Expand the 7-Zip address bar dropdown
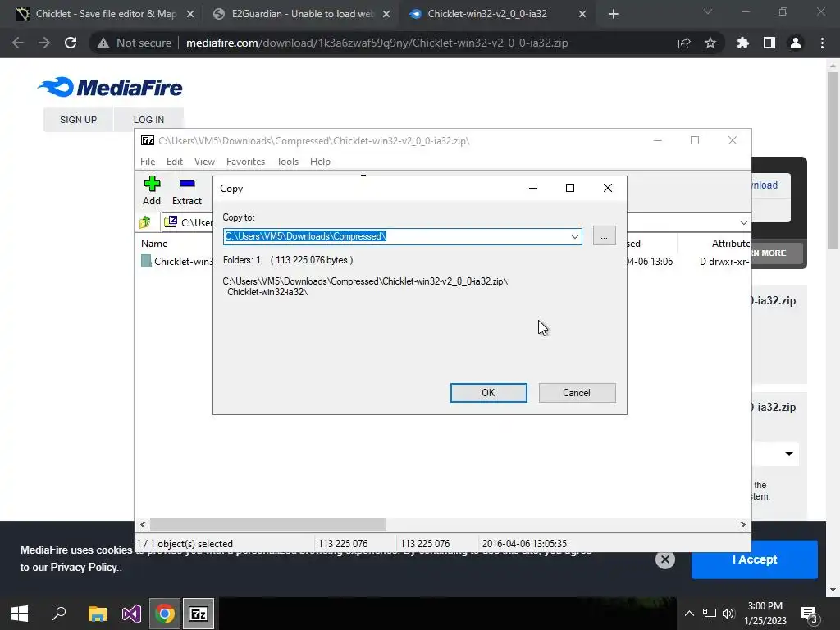840x630 pixels. pyautogui.click(x=743, y=222)
